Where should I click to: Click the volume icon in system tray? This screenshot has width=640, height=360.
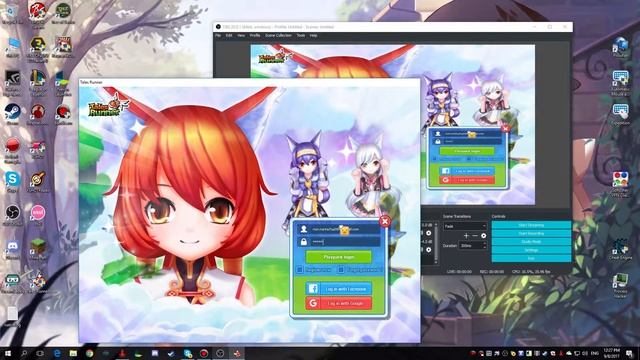click(585, 353)
